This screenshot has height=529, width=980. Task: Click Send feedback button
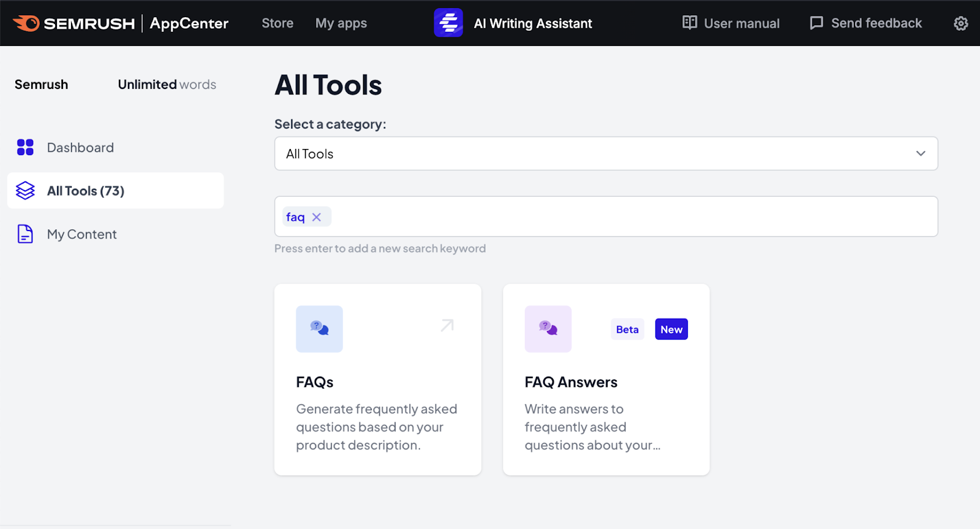865,23
